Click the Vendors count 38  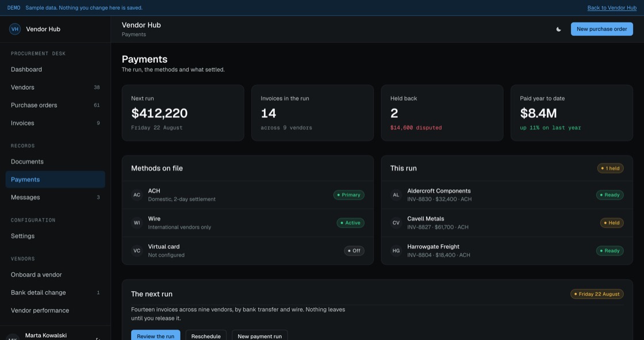97,87
